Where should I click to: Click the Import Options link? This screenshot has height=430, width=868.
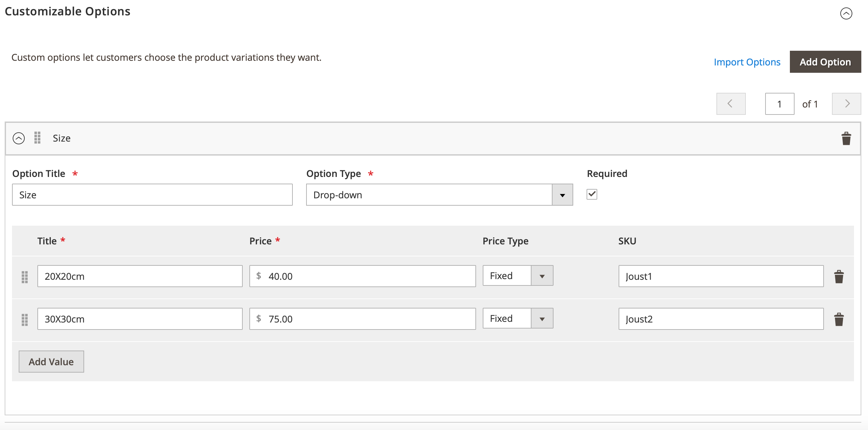tap(747, 62)
